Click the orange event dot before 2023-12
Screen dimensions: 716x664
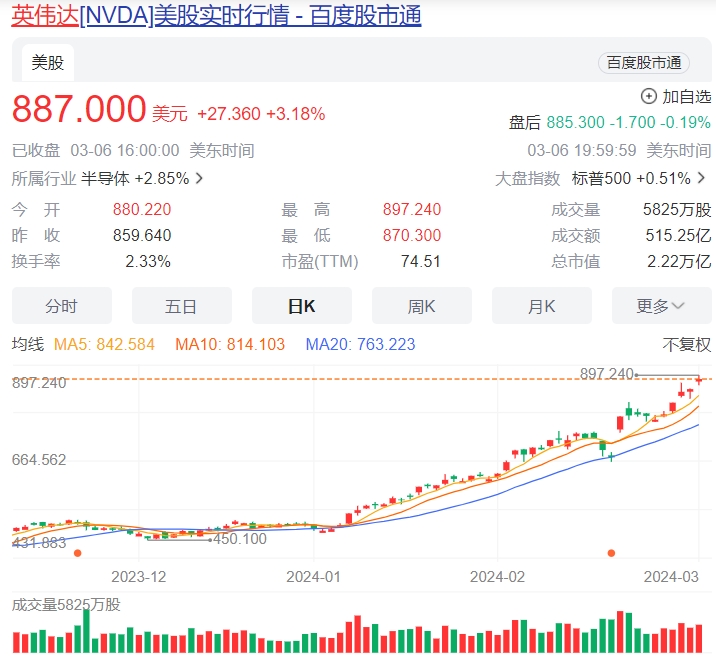(78, 553)
